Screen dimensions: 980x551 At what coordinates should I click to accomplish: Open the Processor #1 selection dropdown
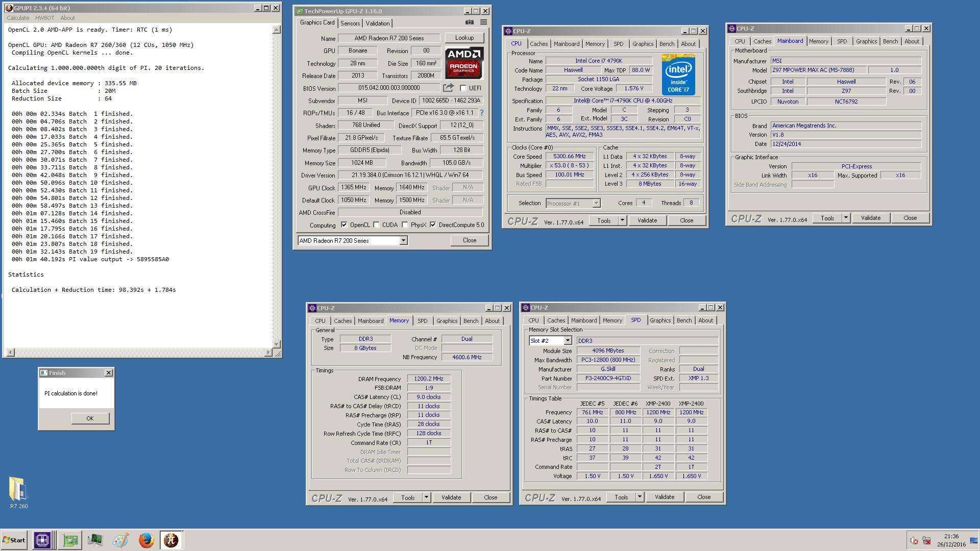(x=596, y=203)
